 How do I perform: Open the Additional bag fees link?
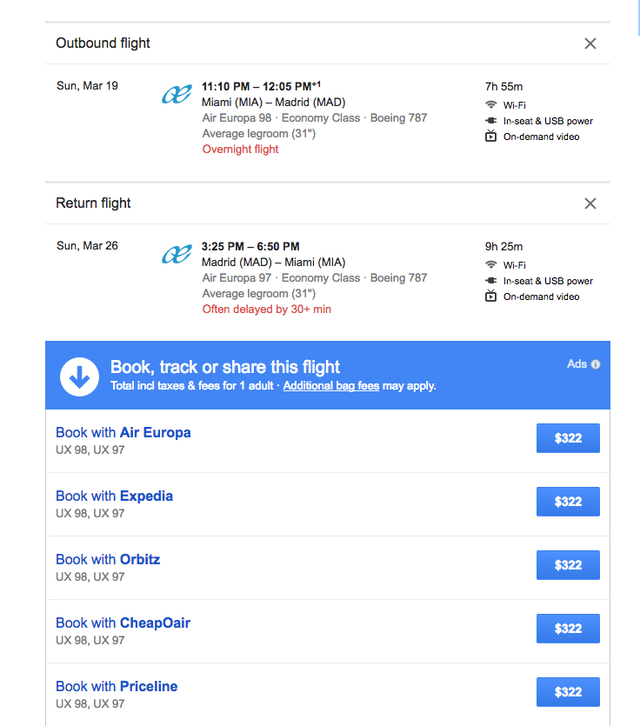point(331,385)
